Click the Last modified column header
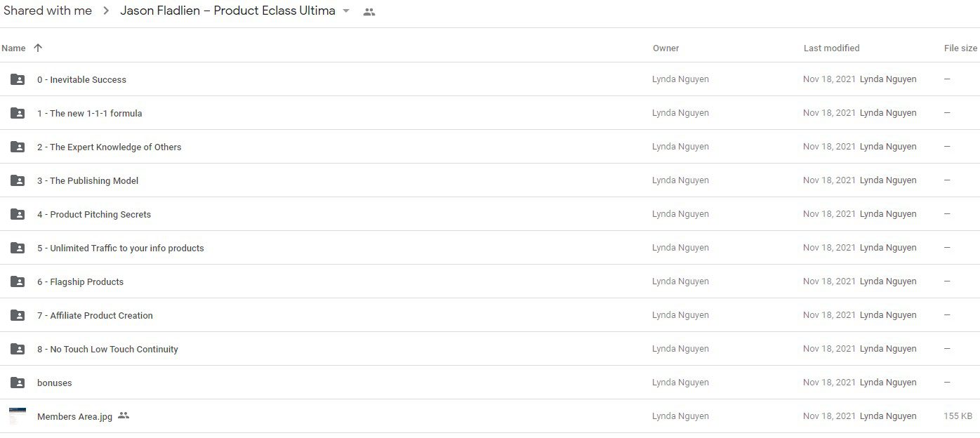Screen dimensions: 980x438 831,48
